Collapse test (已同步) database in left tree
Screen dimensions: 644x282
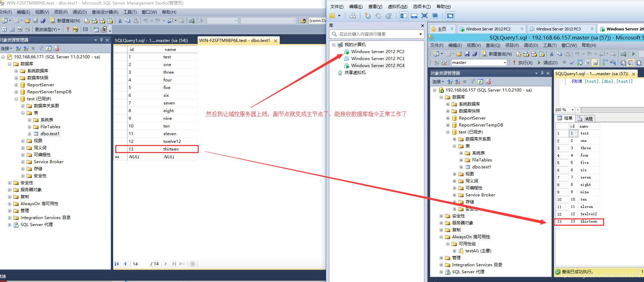click(16, 99)
